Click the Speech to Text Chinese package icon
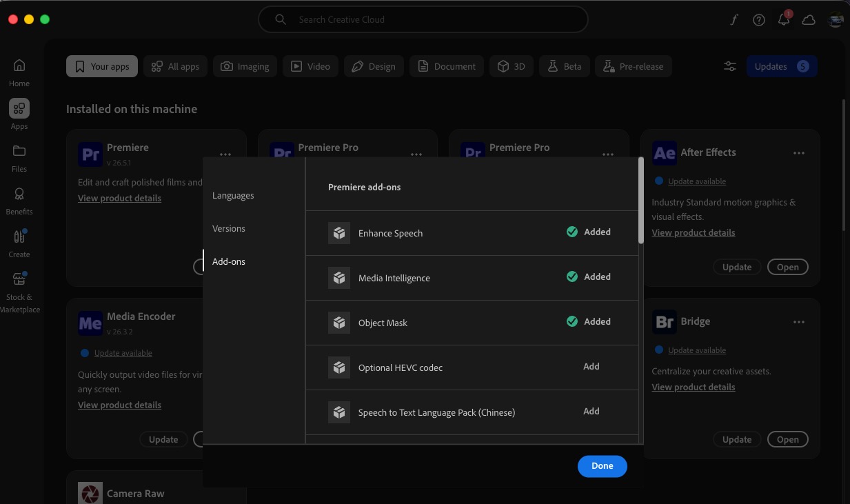Screen dimensions: 850x504 (339, 412)
